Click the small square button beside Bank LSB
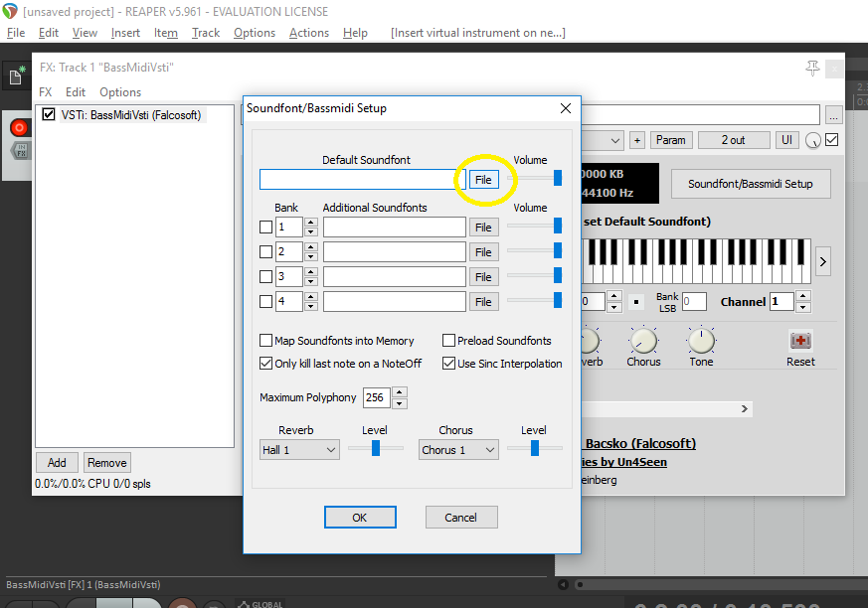 [636, 302]
